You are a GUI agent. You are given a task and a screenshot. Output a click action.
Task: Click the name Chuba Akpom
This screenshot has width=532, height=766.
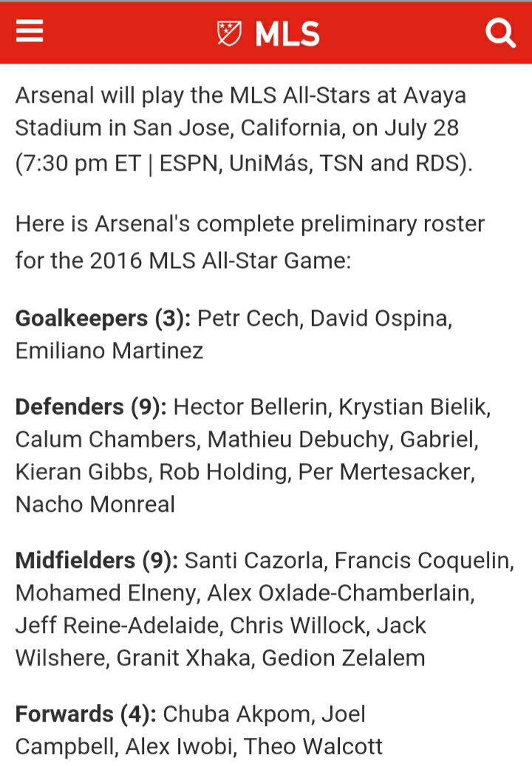[236, 714]
